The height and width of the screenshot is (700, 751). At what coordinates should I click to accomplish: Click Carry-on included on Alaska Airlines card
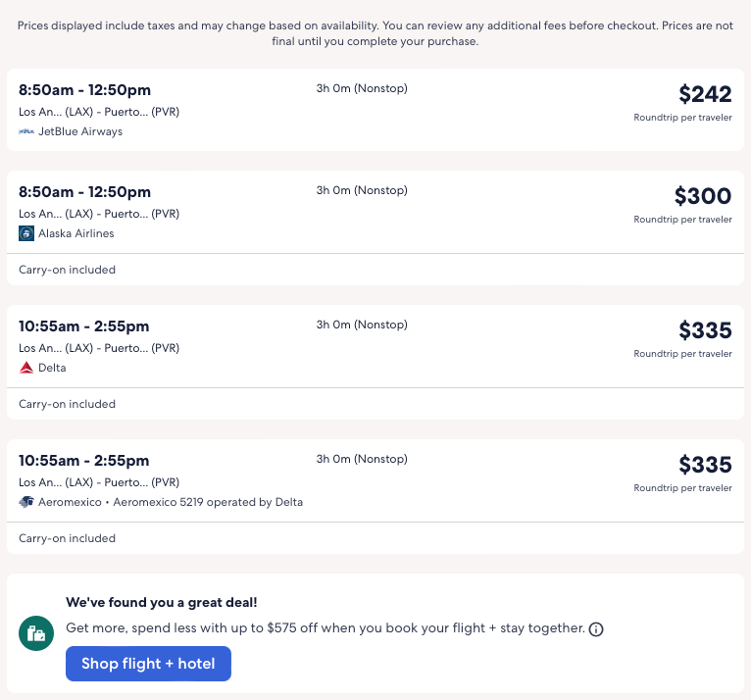pyautogui.click(x=67, y=270)
